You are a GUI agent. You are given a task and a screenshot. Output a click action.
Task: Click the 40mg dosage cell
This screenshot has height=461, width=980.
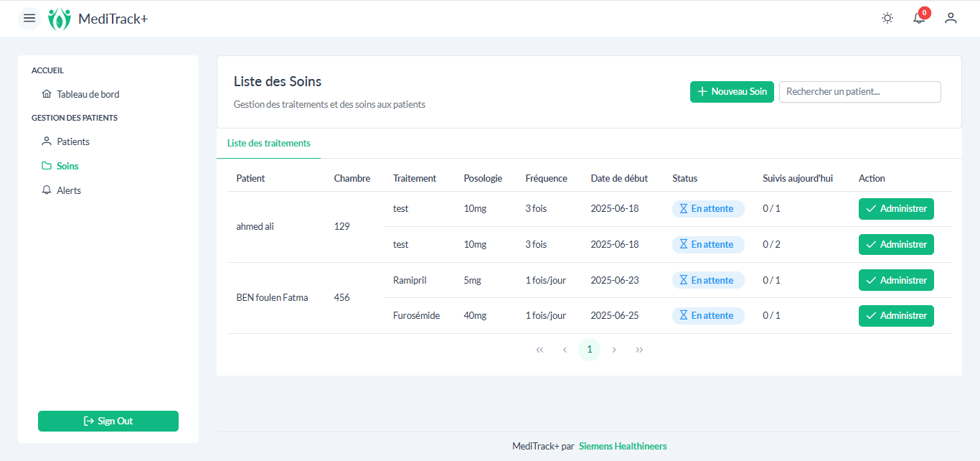[476, 316]
